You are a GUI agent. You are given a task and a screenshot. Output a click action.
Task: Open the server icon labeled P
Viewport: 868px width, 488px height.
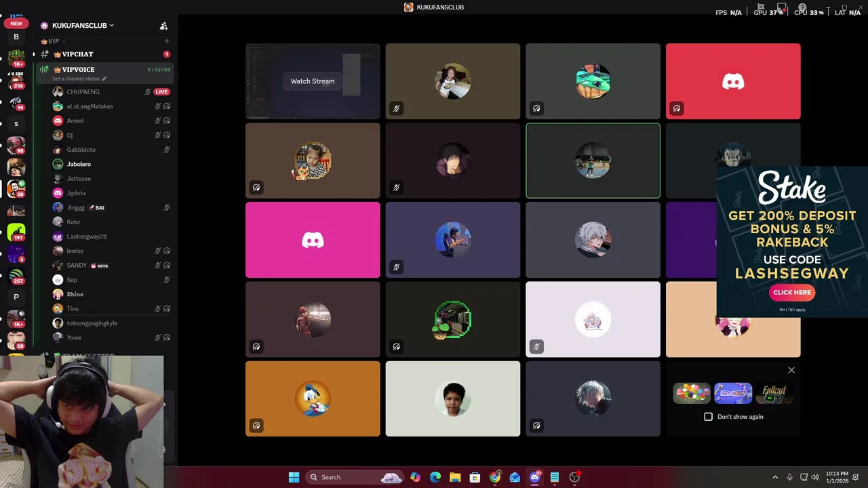click(16, 297)
